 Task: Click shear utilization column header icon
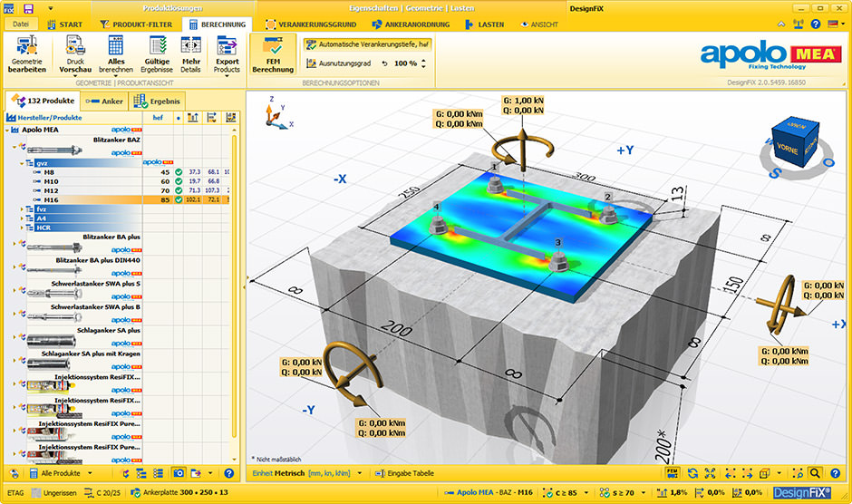tap(212, 118)
